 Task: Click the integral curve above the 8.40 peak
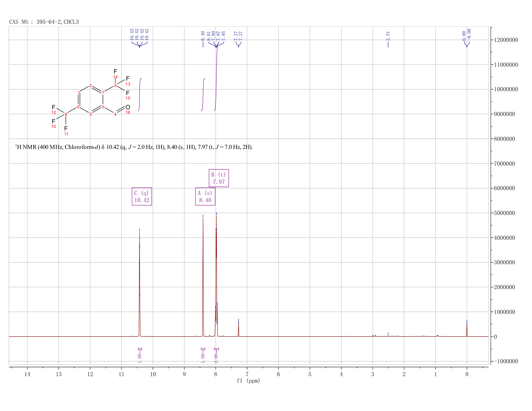point(203,94)
